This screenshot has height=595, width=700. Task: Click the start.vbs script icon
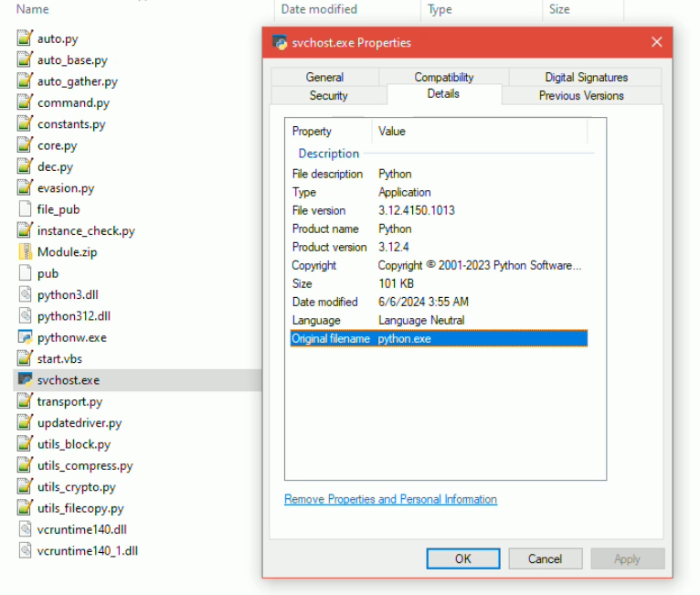[x=25, y=358]
